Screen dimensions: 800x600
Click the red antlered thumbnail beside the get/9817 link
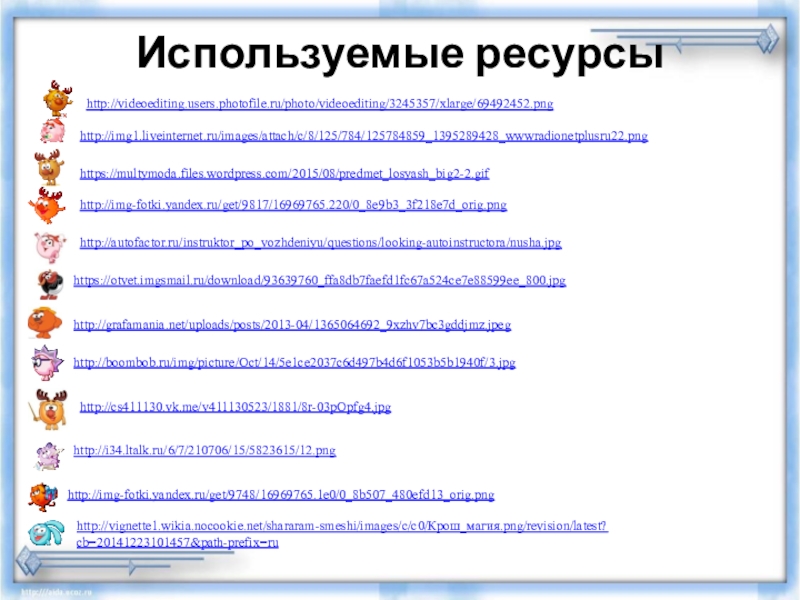click(46, 205)
